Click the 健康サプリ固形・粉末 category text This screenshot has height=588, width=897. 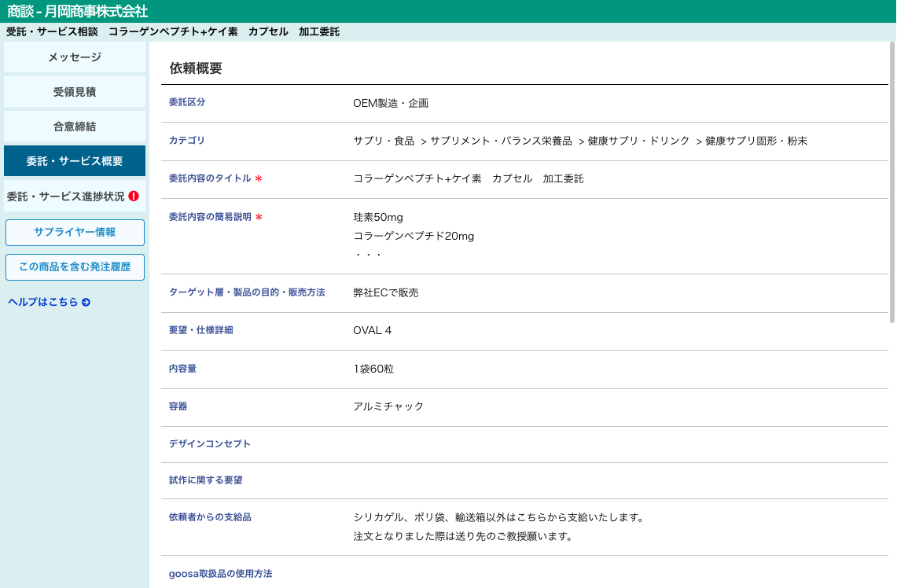pyautogui.click(x=756, y=141)
